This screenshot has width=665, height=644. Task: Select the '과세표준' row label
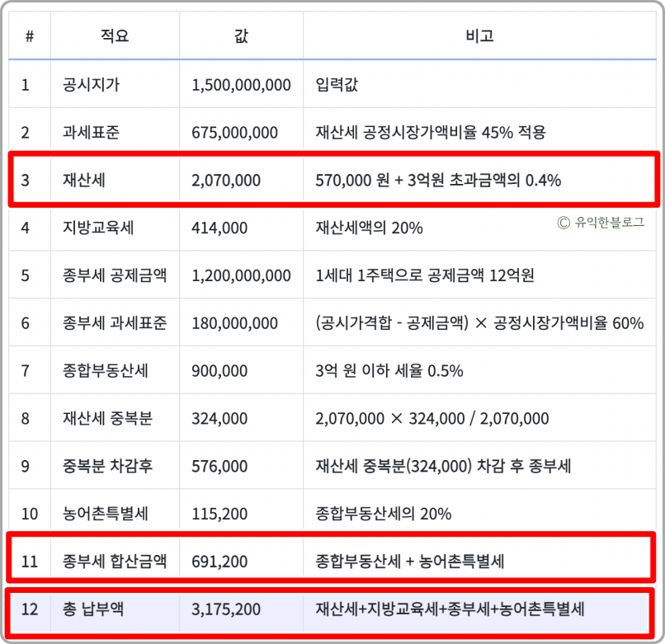[92, 132]
